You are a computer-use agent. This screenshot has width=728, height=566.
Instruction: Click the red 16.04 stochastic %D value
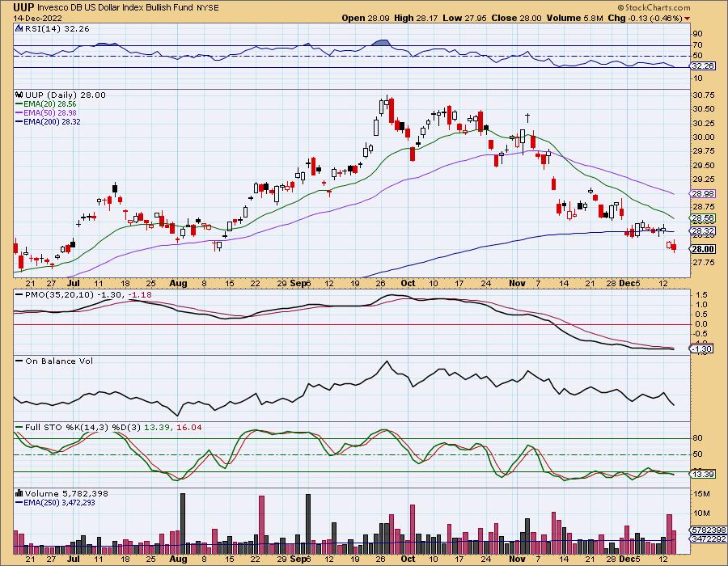[189, 427]
